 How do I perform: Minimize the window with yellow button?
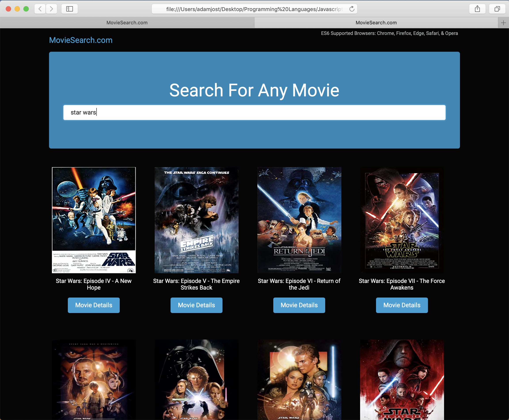pos(17,9)
